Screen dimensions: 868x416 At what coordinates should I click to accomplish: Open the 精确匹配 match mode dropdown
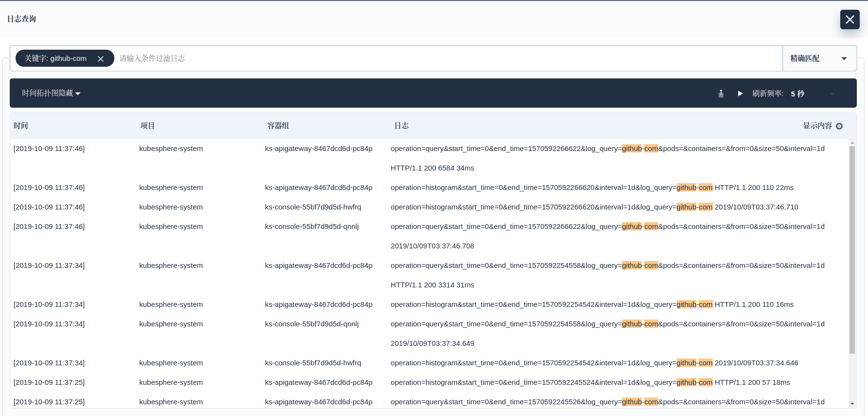pyautogui.click(x=819, y=58)
